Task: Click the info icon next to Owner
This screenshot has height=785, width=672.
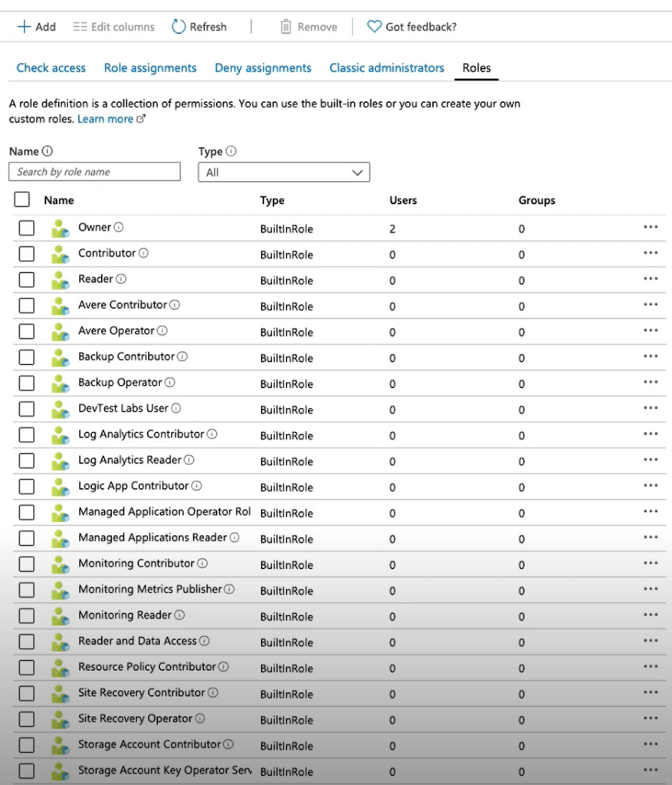Action: [x=119, y=228]
